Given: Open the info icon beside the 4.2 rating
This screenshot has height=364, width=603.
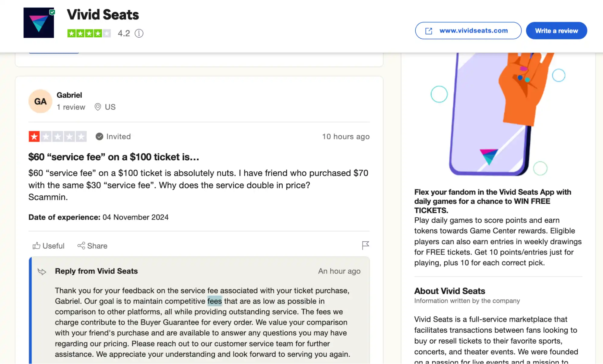Looking at the screenshot, I should (139, 33).
